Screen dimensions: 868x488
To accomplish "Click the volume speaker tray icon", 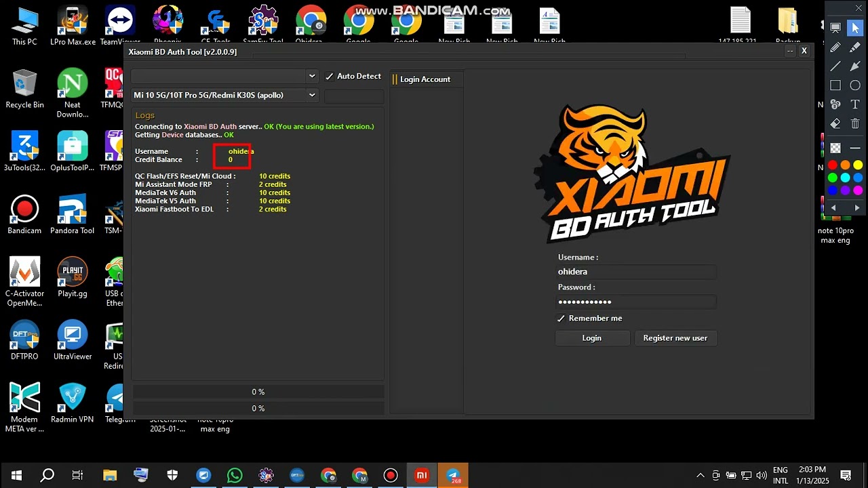I will pyautogui.click(x=762, y=475).
